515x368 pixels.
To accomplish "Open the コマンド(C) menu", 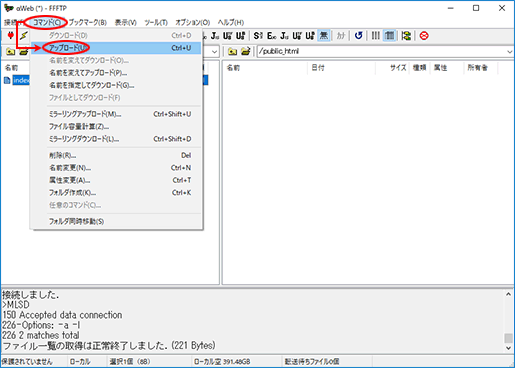I will [x=47, y=22].
